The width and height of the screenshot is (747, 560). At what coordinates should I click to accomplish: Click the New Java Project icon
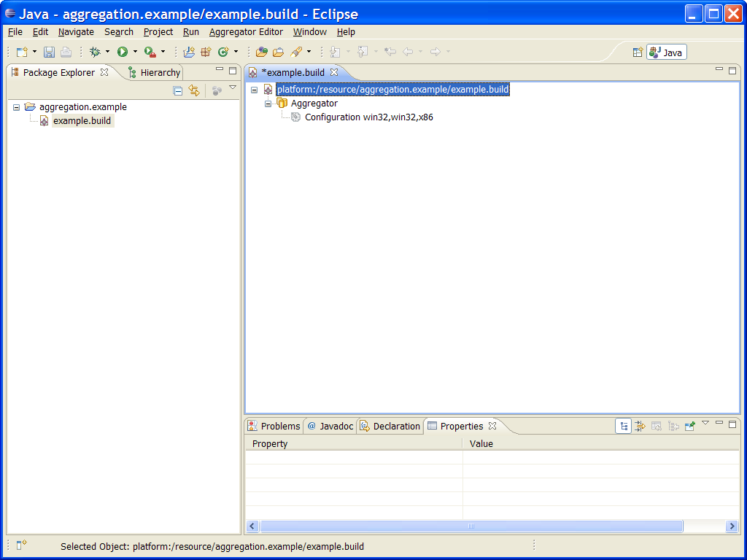[x=189, y=52]
